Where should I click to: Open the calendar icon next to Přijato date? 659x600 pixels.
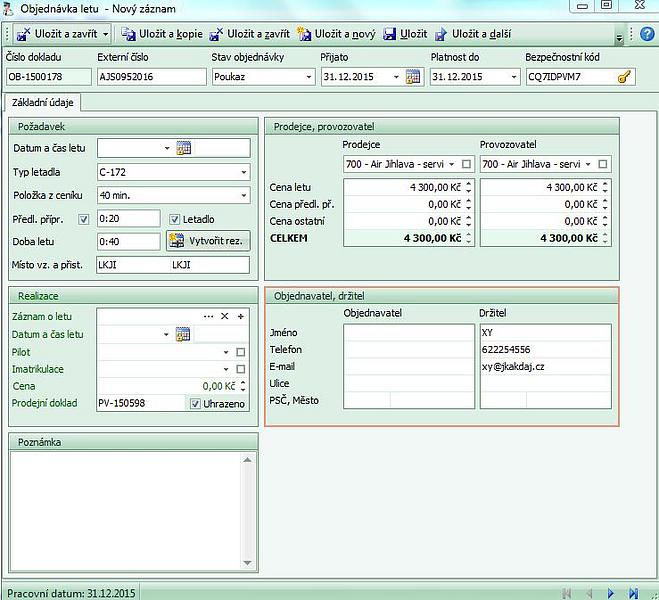pyautogui.click(x=413, y=77)
